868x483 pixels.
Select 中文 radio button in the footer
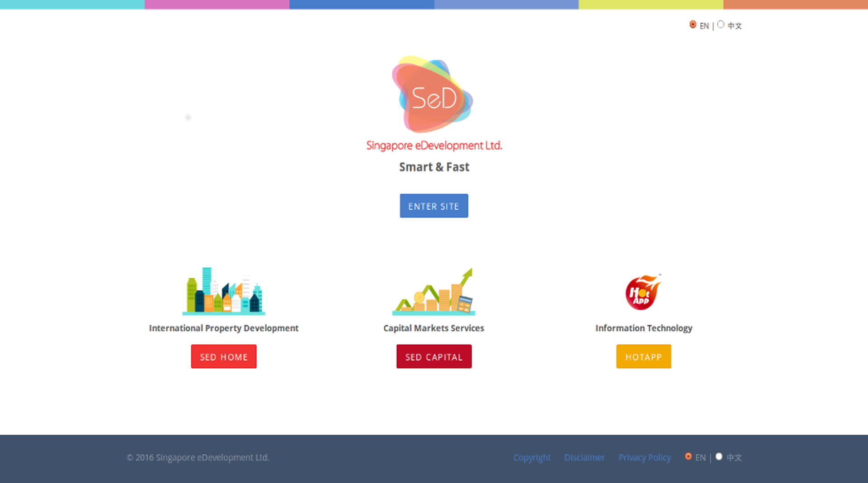719,457
